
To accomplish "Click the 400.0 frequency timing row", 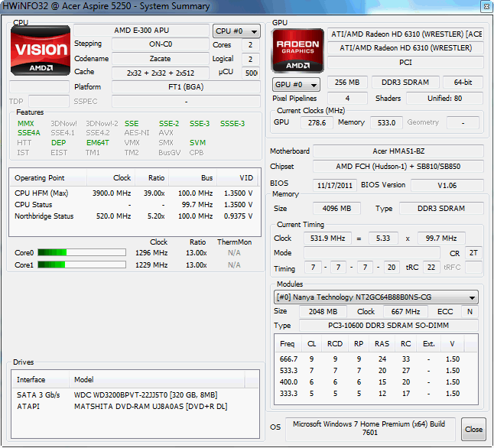I will tap(376, 381).
